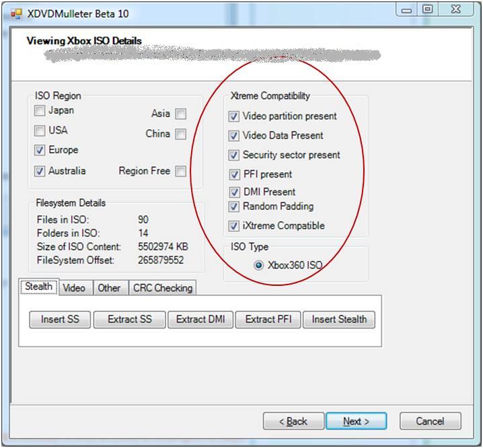
Task: Enable the China region checkbox
Action: click(180, 135)
